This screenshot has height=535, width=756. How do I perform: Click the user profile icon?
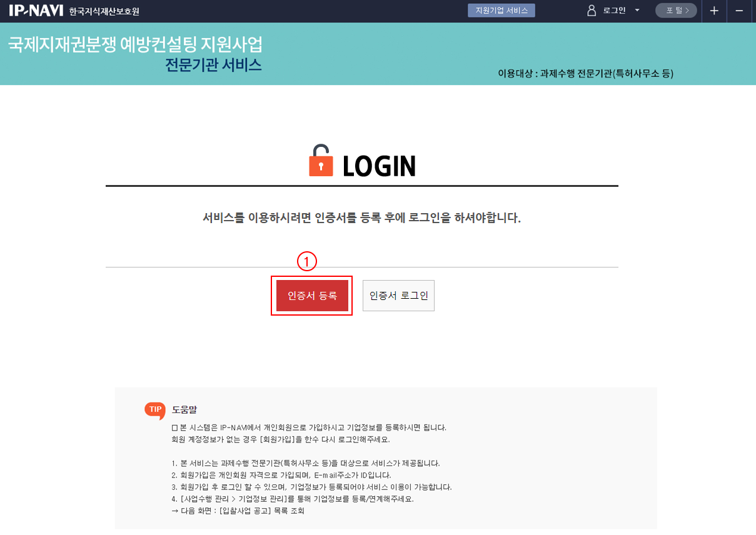click(x=592, y=11)
